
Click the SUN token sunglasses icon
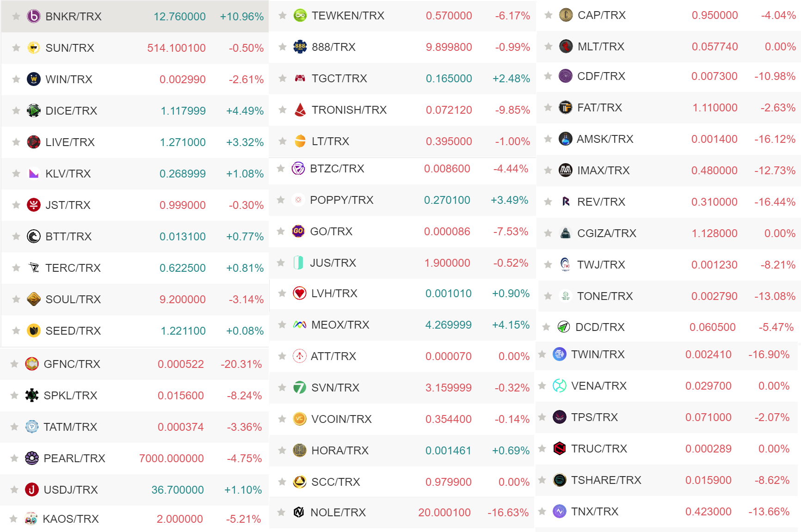click(x=34, y=48)
